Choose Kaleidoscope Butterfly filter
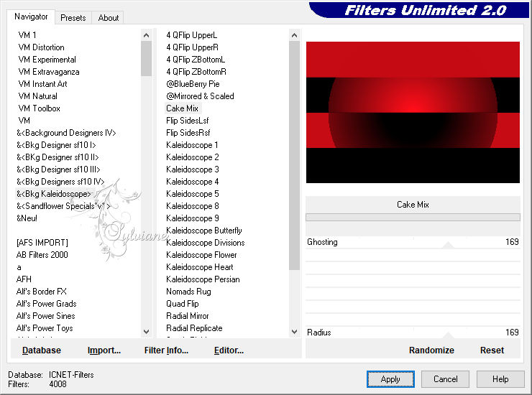 click(204, 231)
